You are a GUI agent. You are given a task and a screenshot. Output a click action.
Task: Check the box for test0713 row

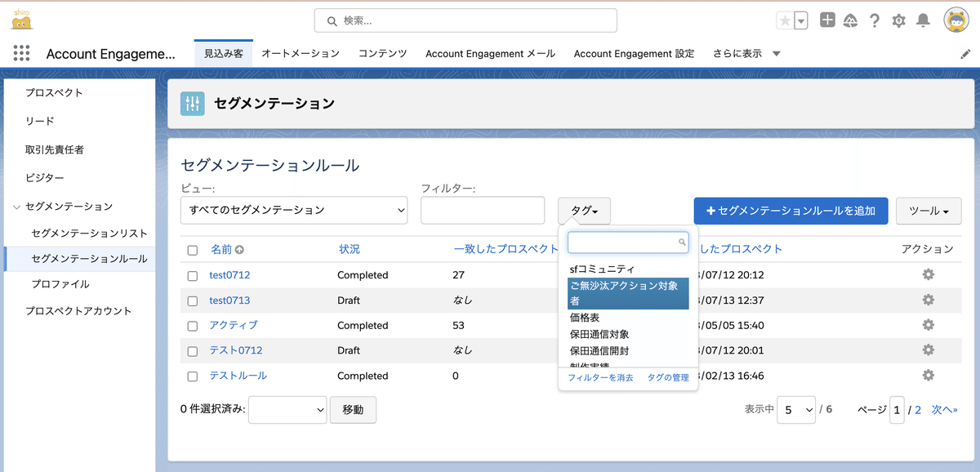click(193, 301)
